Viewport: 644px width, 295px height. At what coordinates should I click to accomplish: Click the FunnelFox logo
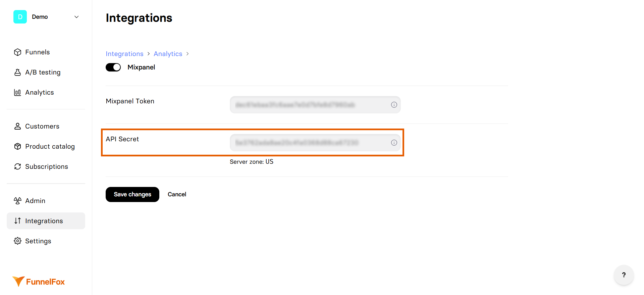pyautogui.click(x=39, y=282)
